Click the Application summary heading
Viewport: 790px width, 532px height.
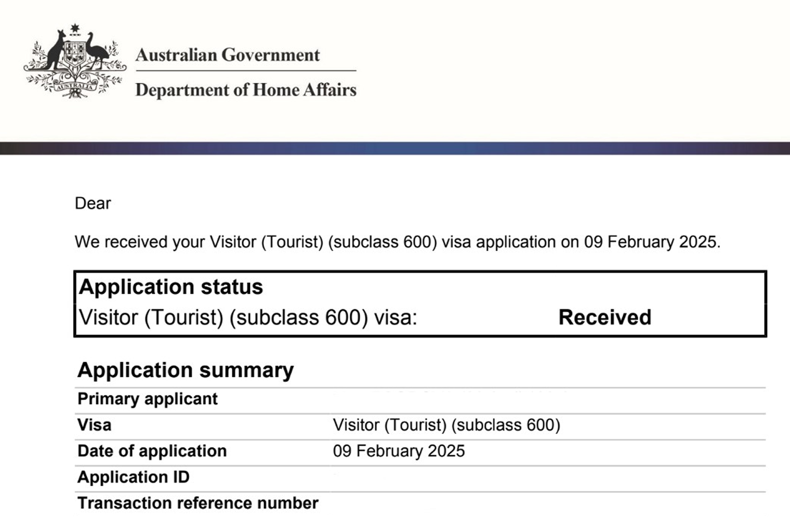pos(186,370)
